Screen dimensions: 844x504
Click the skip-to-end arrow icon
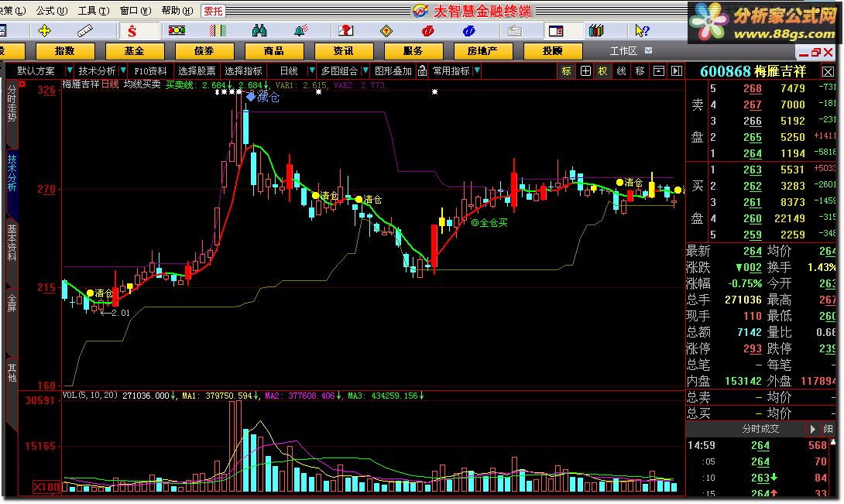pos(677,70)
